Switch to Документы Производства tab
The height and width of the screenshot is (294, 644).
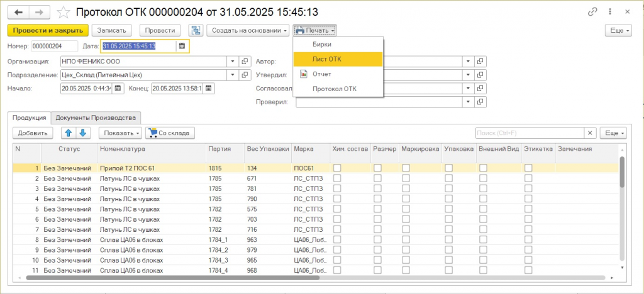(x=96, y=117)
